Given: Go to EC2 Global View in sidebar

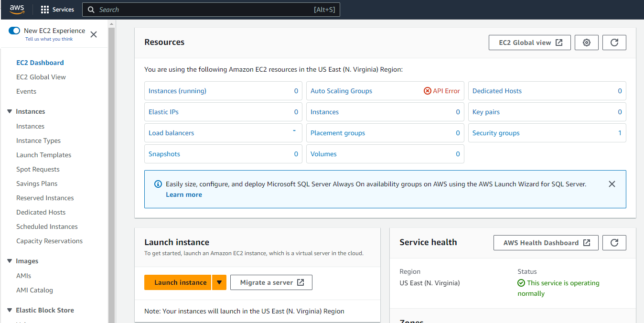Looking at the screenshot, I should [x=41, y=77].
